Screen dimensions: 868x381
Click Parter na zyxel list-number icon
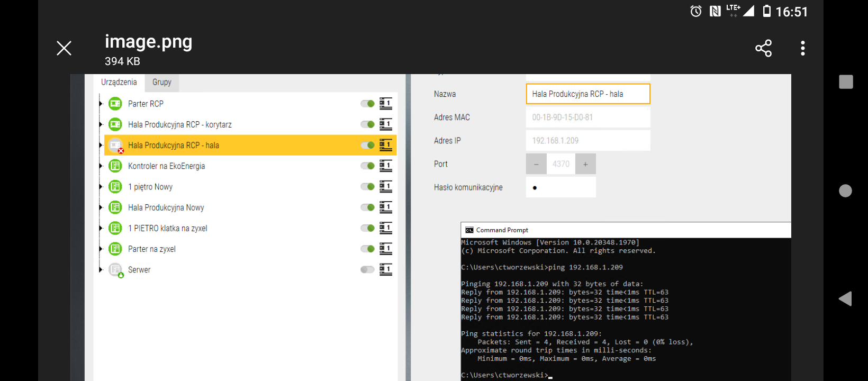point(386,249)
